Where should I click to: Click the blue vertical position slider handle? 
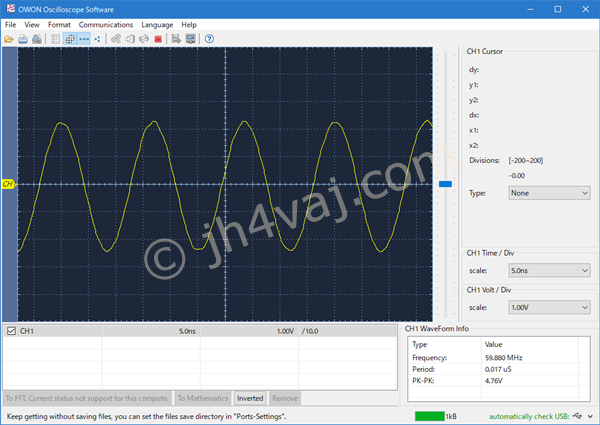point(445,184)
